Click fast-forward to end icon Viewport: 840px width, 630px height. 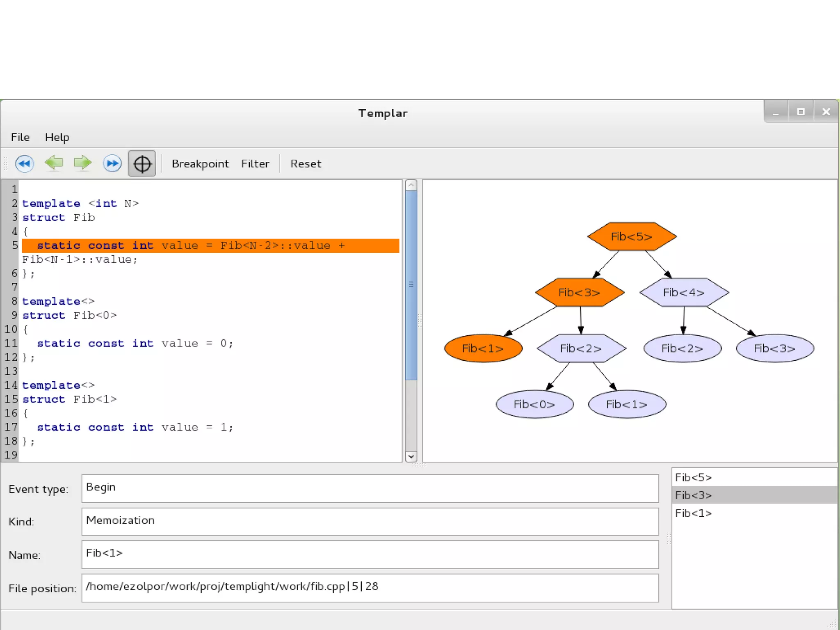[x=112, y=163]
